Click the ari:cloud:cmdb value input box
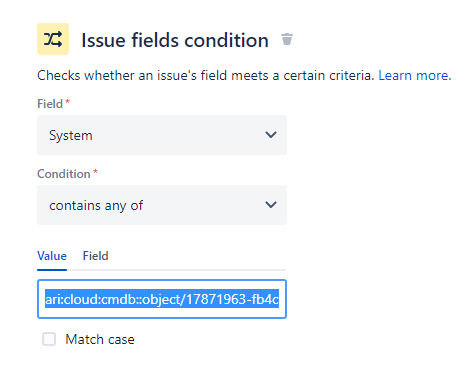Screen dimensions: 472x391 tap(162, 299)
